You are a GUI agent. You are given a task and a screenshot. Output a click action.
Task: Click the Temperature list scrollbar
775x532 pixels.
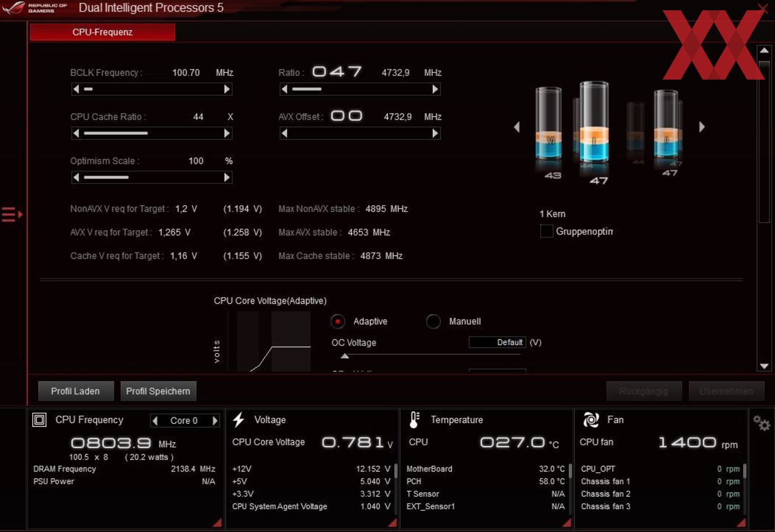click(570, 471)
